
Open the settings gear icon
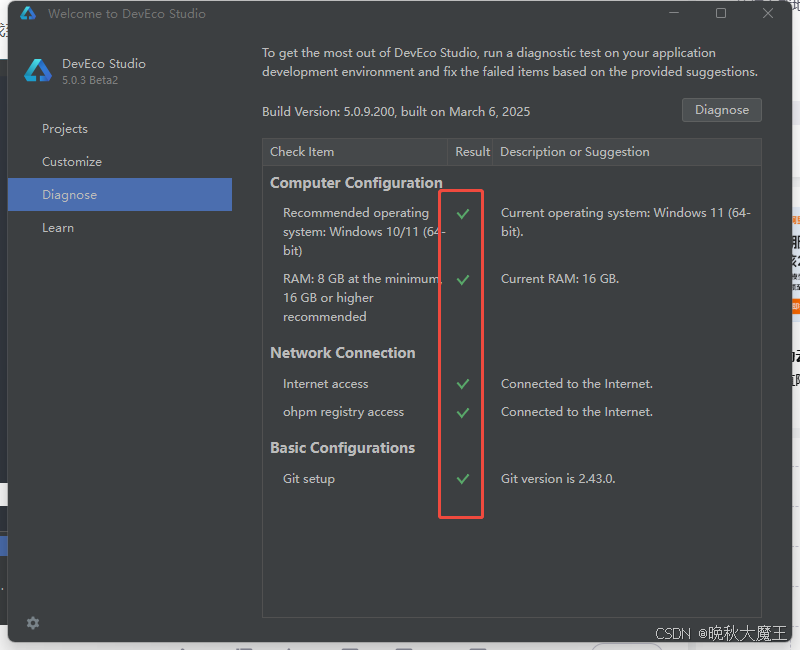[33, 622]
